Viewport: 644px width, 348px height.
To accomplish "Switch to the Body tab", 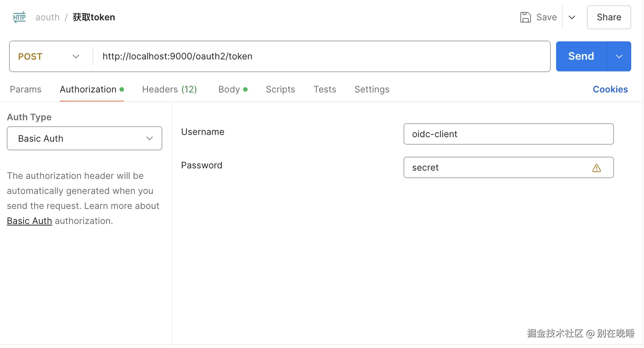I will tap(229, 89).
